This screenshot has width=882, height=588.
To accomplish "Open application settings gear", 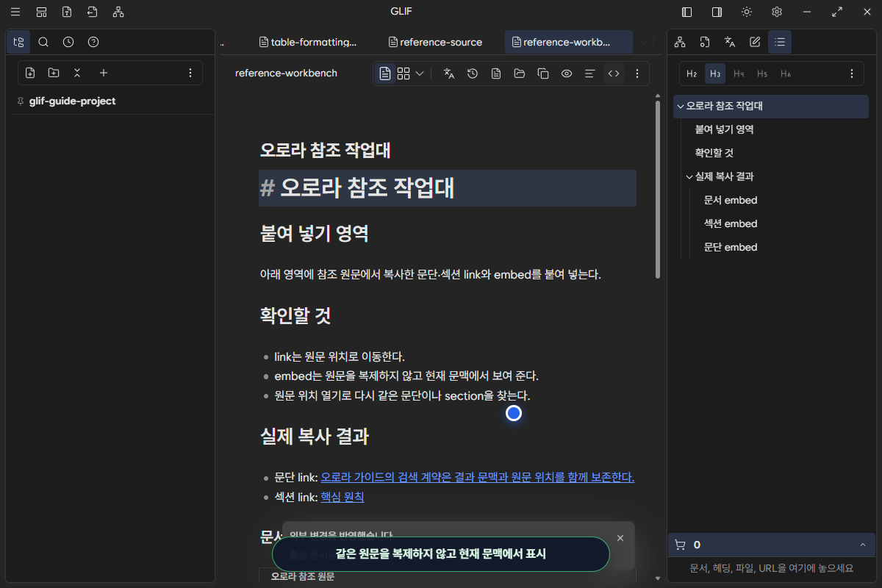I will coord(777,12).
